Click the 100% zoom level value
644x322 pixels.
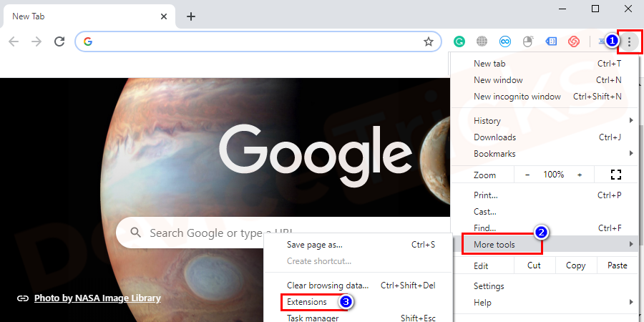(x=554, y=175)
